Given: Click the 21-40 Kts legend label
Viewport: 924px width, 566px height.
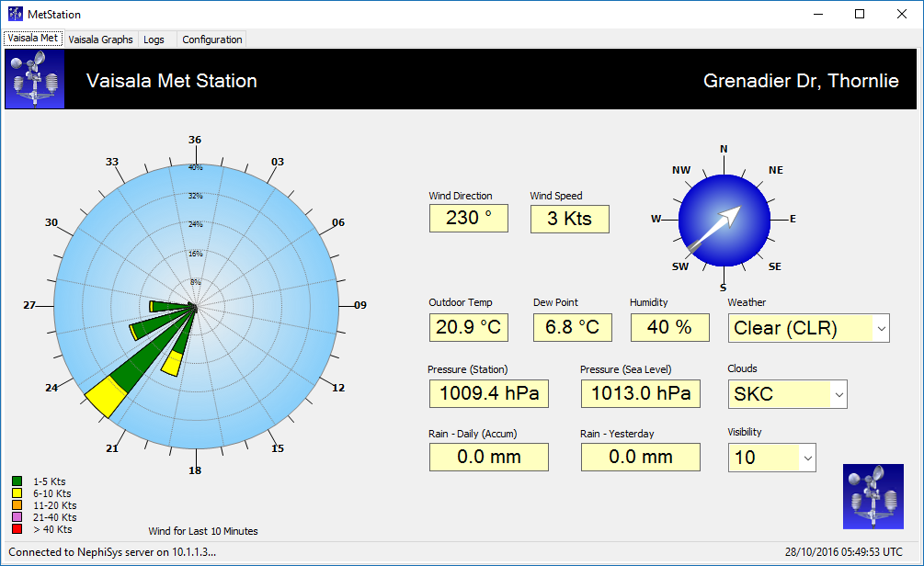Looking at the screenshot, I should [x=55, y=517].
